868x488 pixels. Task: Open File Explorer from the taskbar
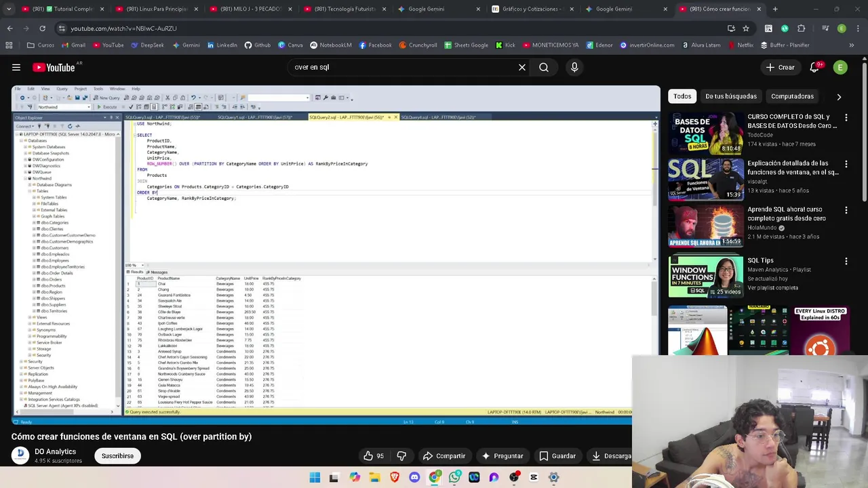374,478
